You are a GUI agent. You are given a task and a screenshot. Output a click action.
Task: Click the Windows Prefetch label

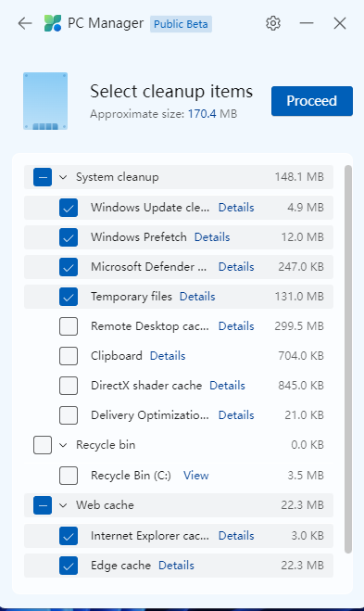139,237
